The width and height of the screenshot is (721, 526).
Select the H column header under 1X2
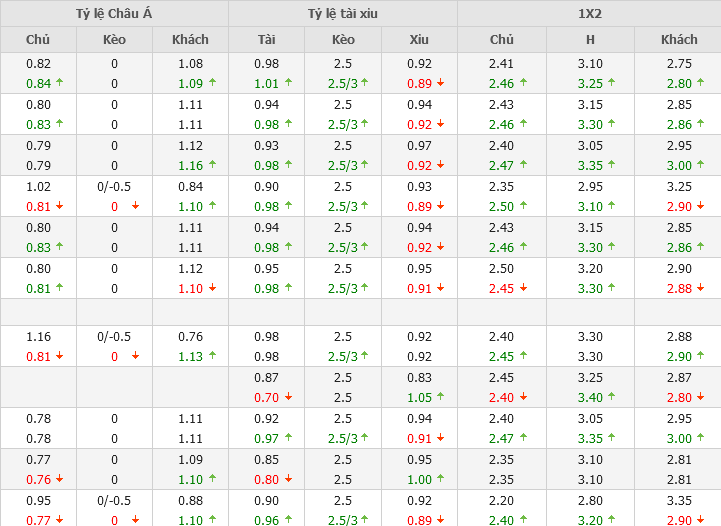590,40
